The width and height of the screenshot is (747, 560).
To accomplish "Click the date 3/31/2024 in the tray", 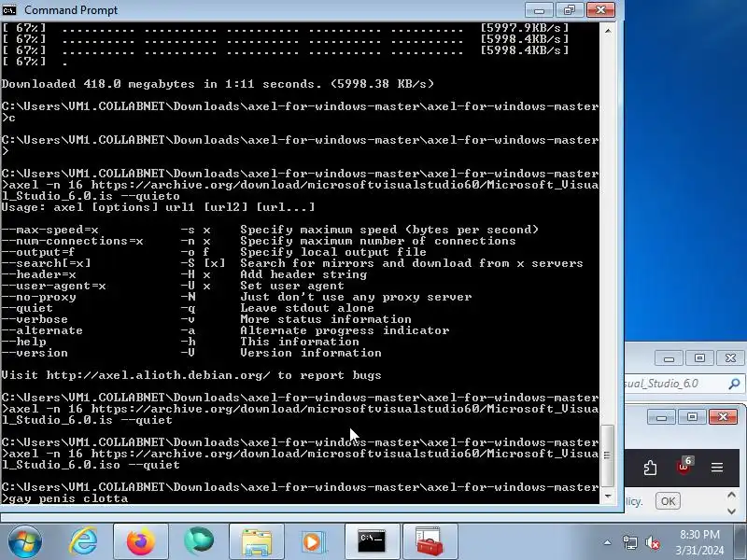I will coord(699,551).
